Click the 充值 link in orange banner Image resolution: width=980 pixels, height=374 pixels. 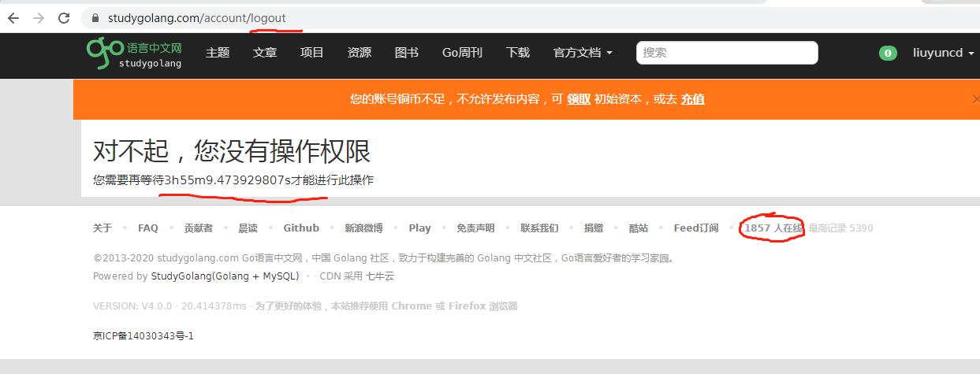[693, 99]
